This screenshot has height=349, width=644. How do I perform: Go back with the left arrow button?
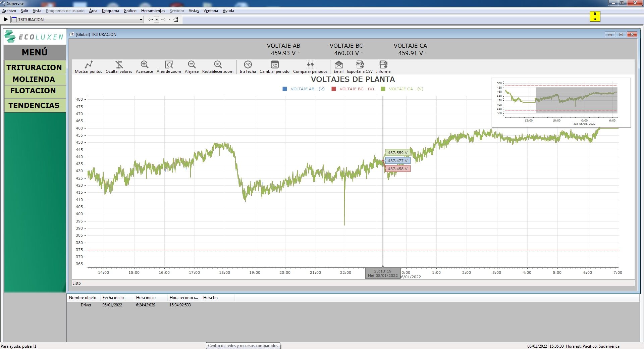(151, 19)
